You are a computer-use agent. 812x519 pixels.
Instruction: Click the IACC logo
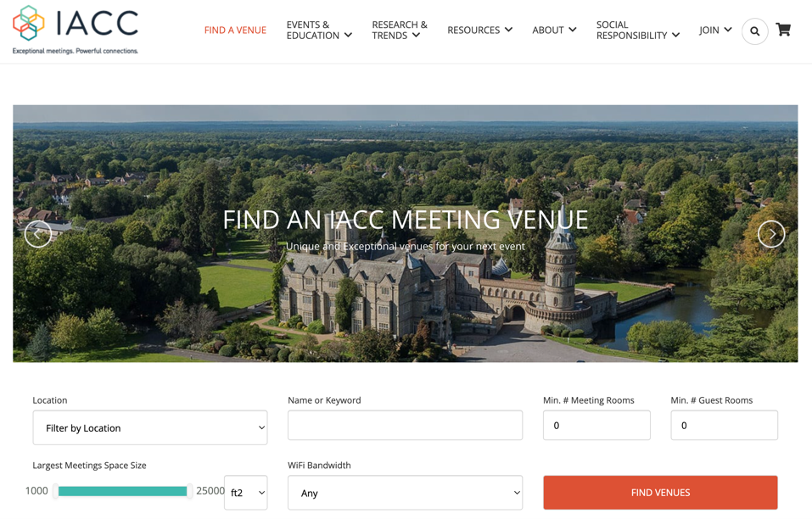[76, 30]
